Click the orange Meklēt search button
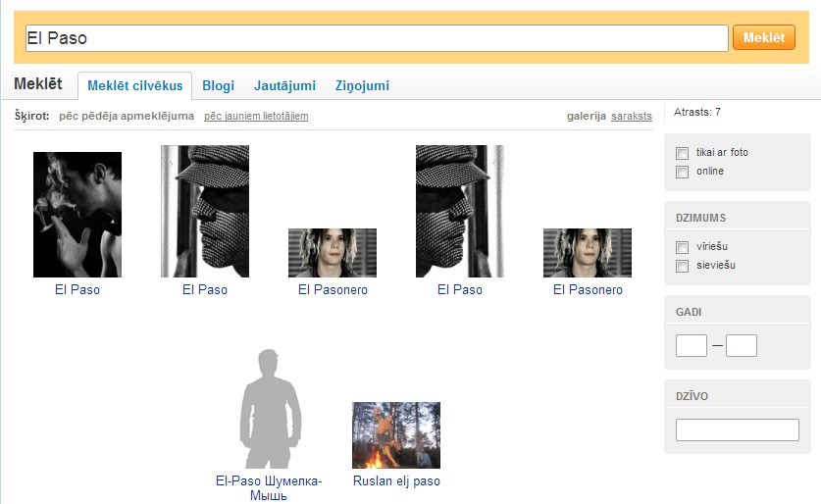This screenshot has width=821, height=504. coord(764,37)
